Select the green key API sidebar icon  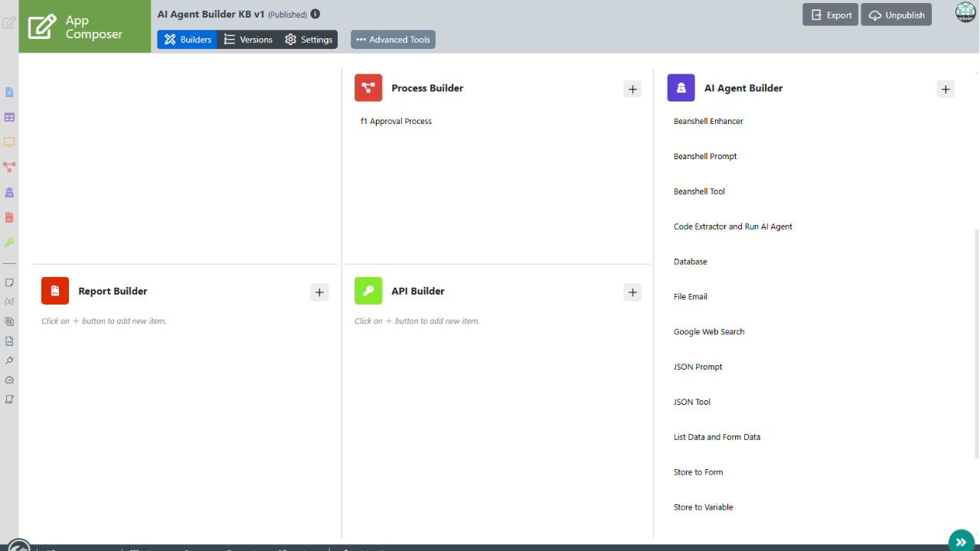[9, 243]
